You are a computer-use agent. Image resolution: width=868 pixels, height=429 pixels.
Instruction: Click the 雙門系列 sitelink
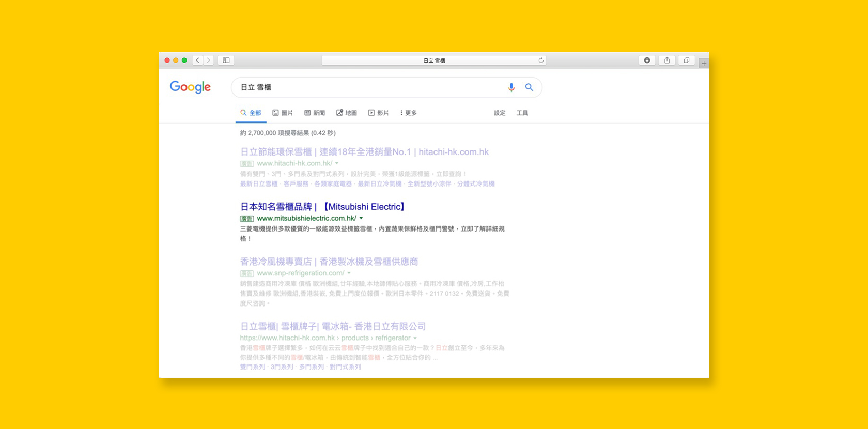click(x=253, y=367)
